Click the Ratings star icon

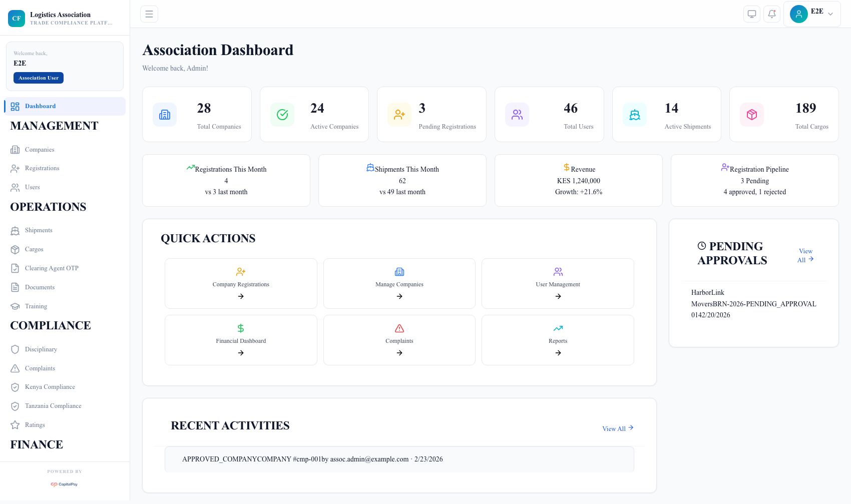pyautogui.click(x=16, y=424)
